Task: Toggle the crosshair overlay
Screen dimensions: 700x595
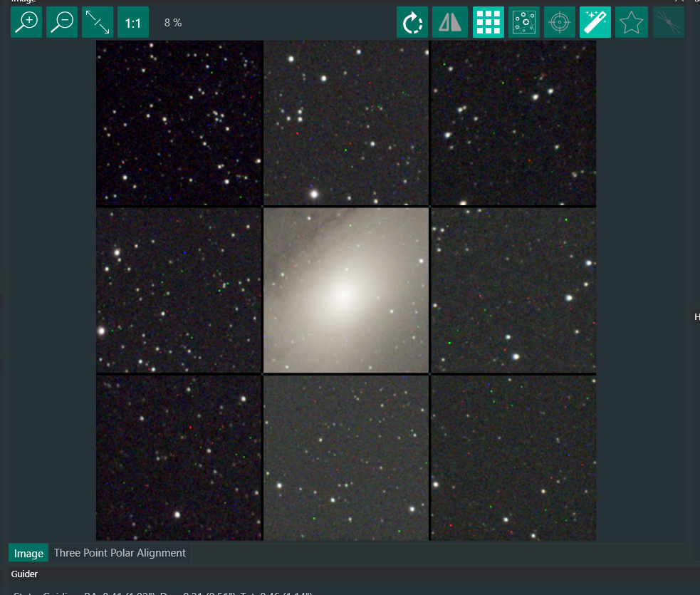Action: click(560, 22)
